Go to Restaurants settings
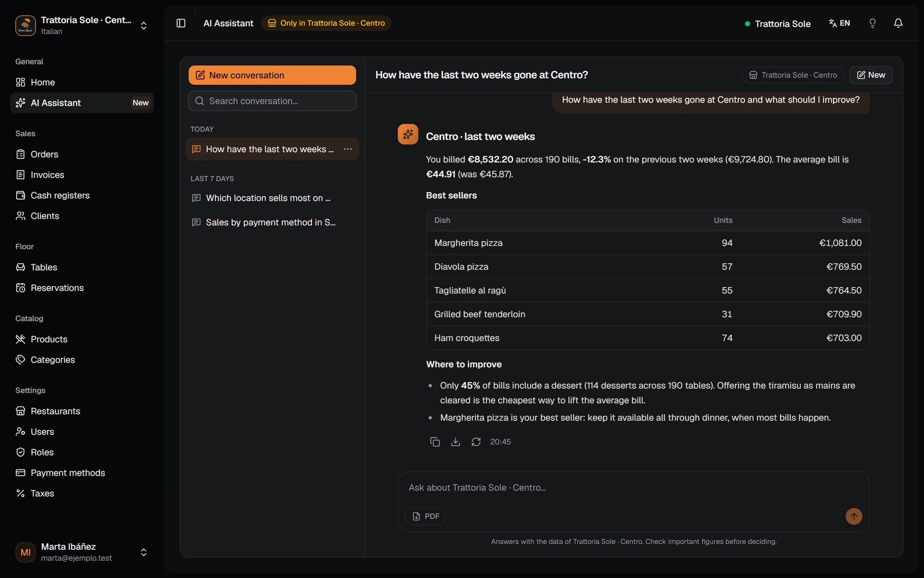This screenshot has height=578, width=924. (x=82, y=411)
